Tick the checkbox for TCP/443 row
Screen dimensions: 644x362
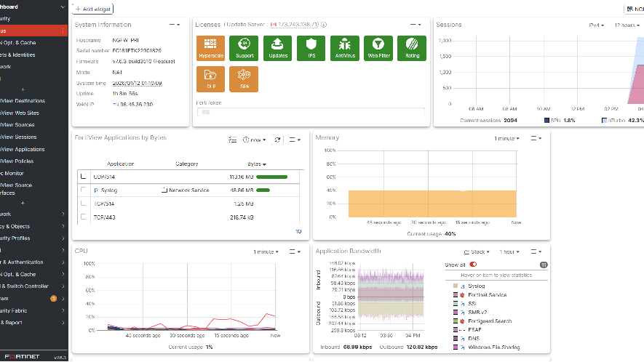point(83,217)
